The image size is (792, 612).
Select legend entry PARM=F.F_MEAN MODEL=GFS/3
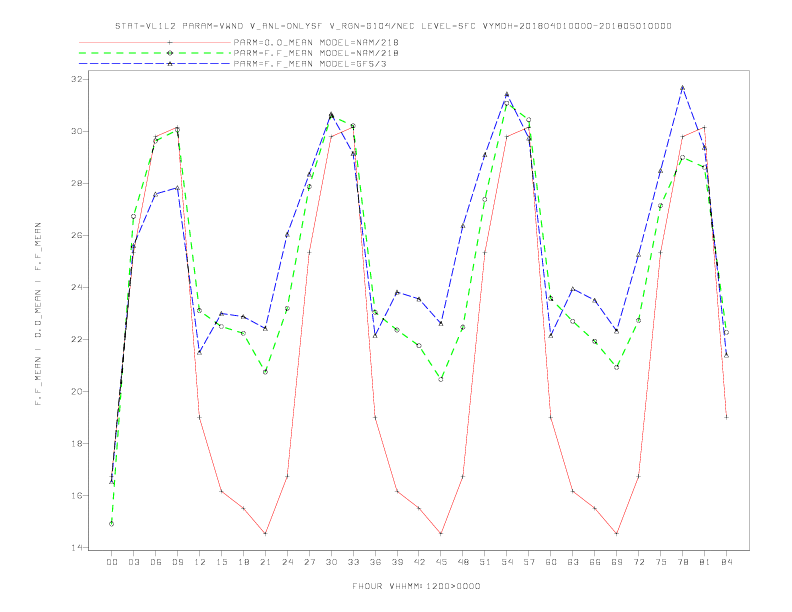point(310,64)
